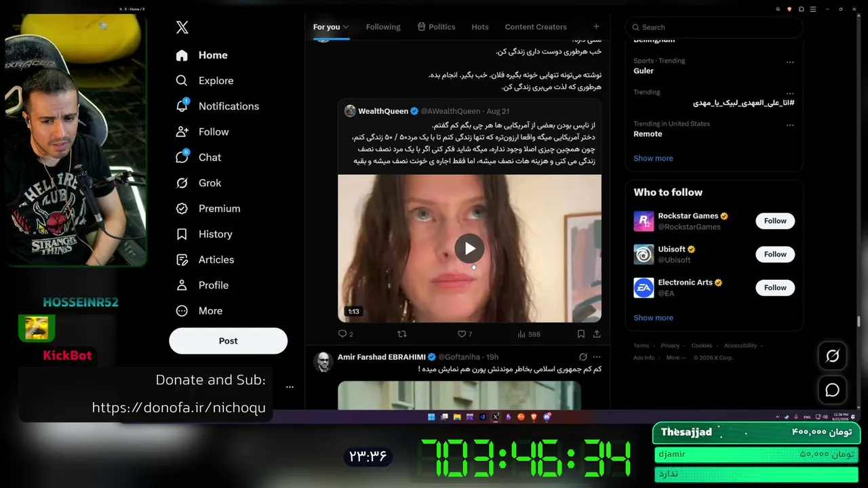Open Amir Farshad EBRAHIMI's profile name

(x=382, y=357)
